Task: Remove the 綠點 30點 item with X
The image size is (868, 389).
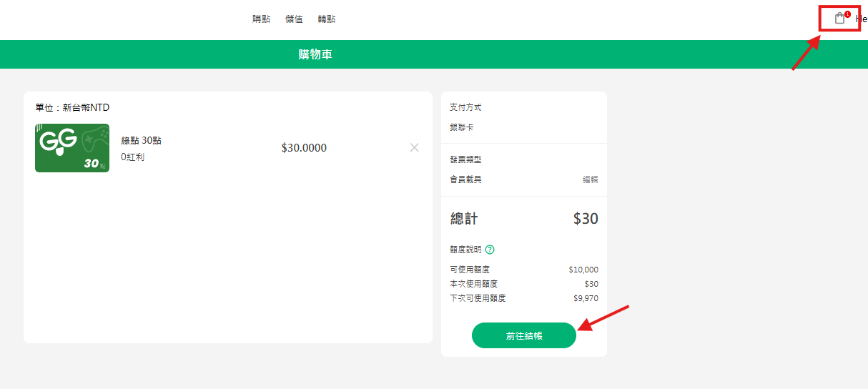Action: [x=415, y=147]
